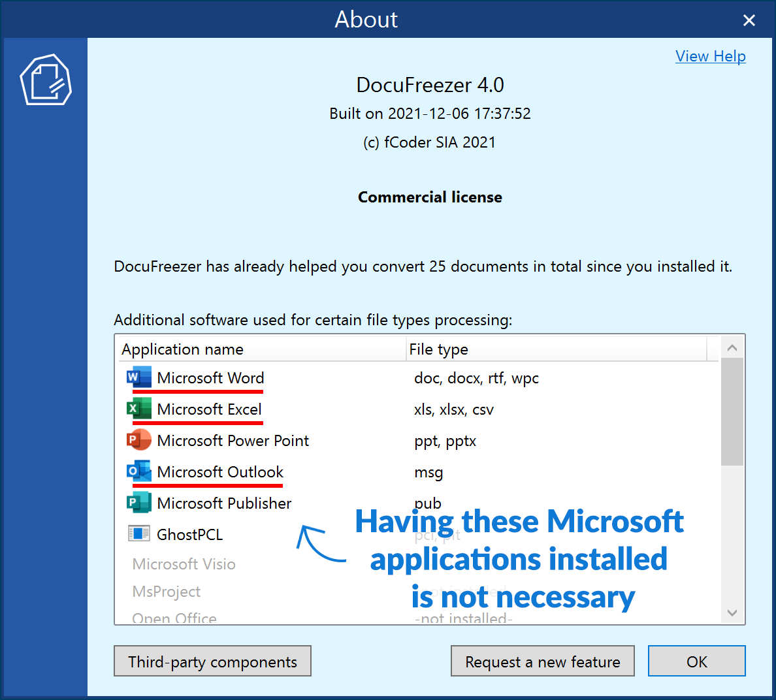Click the Microsoft Outlook icon

click(x=139, y=471)
